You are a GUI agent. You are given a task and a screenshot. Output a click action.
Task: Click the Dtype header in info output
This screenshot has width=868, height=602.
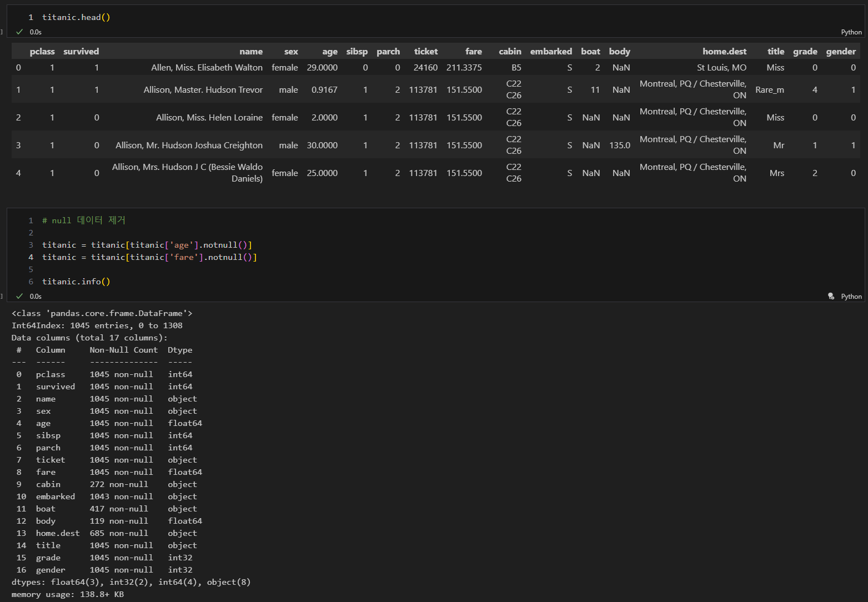click(180, 350)
